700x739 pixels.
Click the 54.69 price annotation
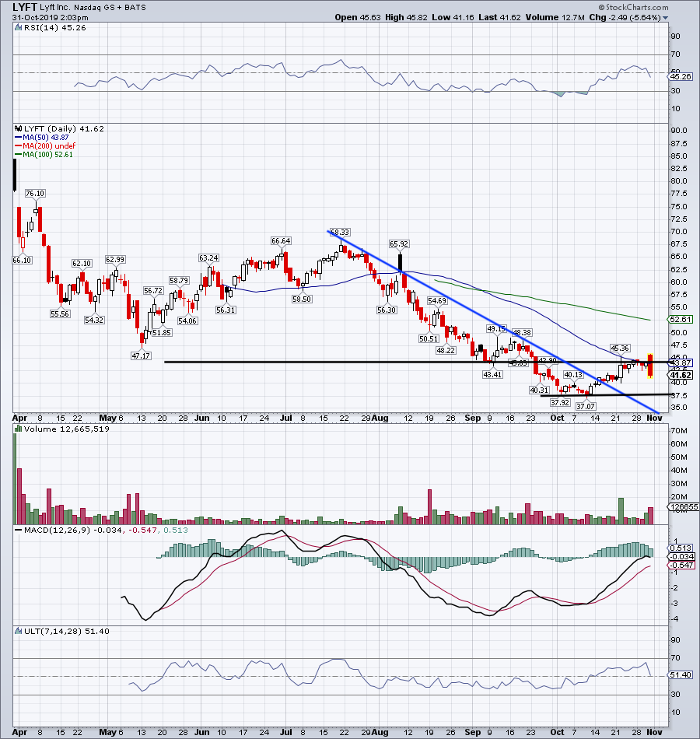(437, 301)
